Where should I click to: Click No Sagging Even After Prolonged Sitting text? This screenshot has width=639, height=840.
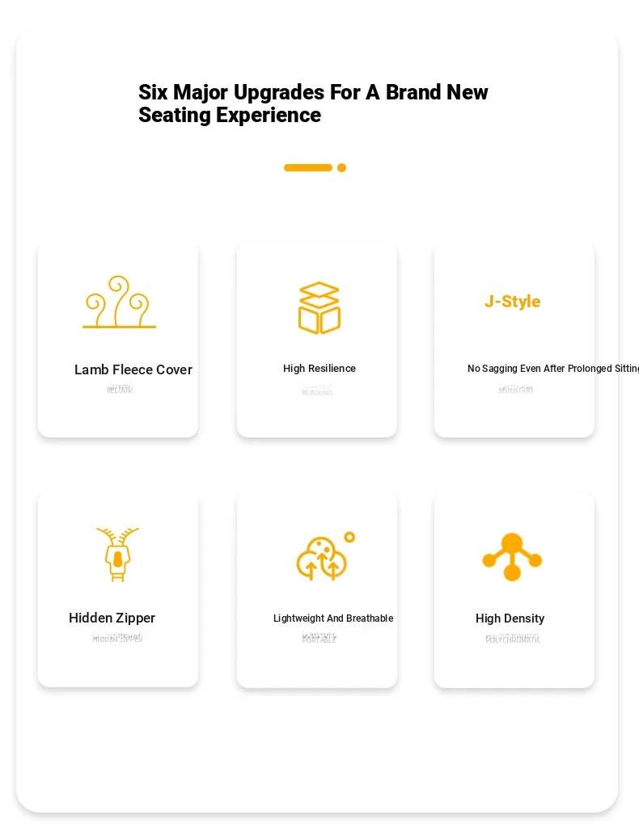pyautogui.click(x=552, y=369)
